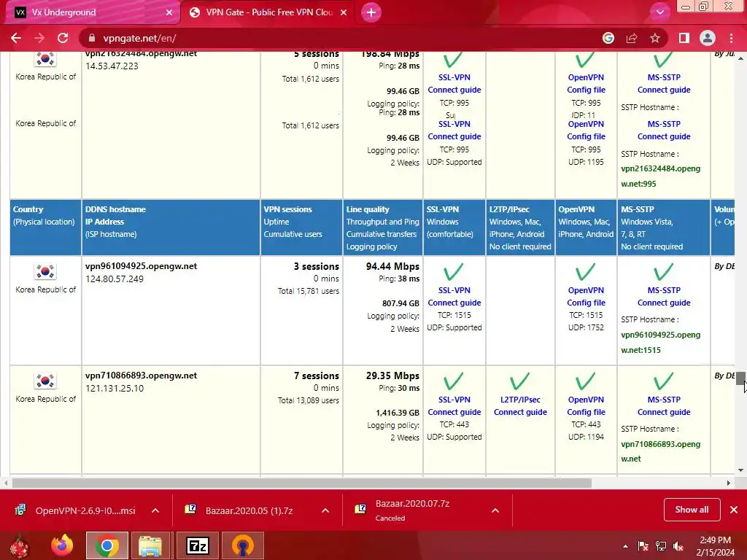
Task: Select IP address 14.53.47.223
Action: click(x=112, y=66)
